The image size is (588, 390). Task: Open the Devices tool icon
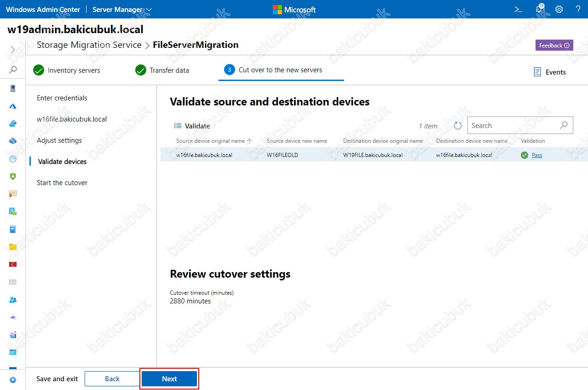(13, 211)
